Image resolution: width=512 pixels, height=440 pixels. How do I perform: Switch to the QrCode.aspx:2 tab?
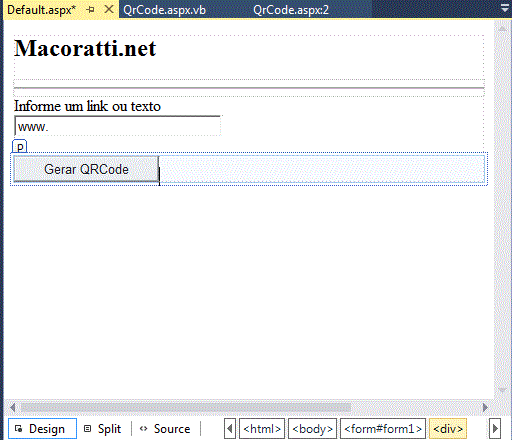291,10
